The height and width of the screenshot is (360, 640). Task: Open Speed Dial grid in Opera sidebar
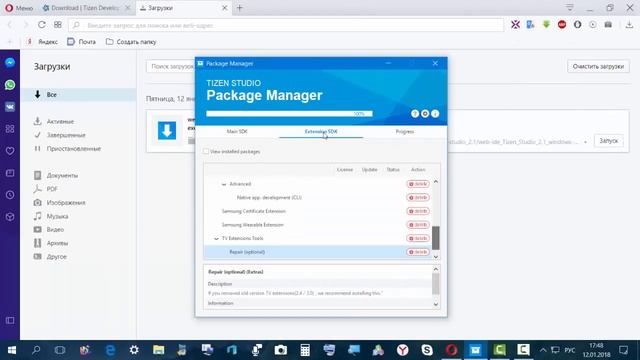[10, 129]
